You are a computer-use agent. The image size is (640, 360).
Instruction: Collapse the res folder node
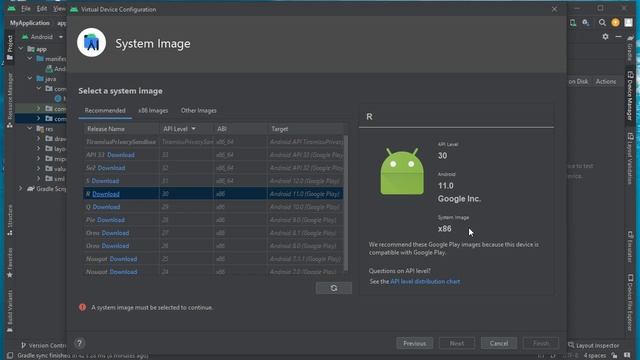(30, 129)
